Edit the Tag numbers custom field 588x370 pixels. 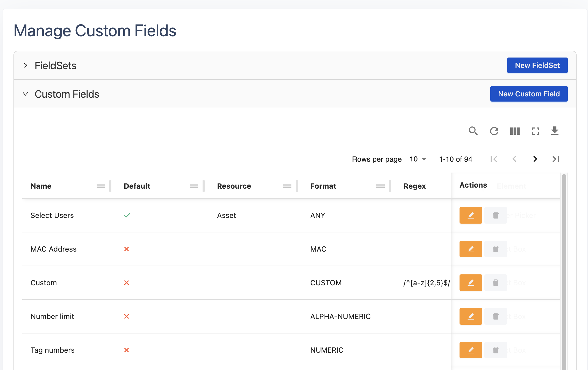471,350
